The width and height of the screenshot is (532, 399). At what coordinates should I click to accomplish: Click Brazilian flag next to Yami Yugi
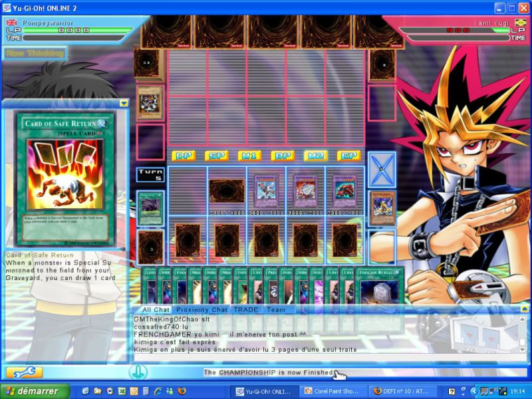coord(520,23)
